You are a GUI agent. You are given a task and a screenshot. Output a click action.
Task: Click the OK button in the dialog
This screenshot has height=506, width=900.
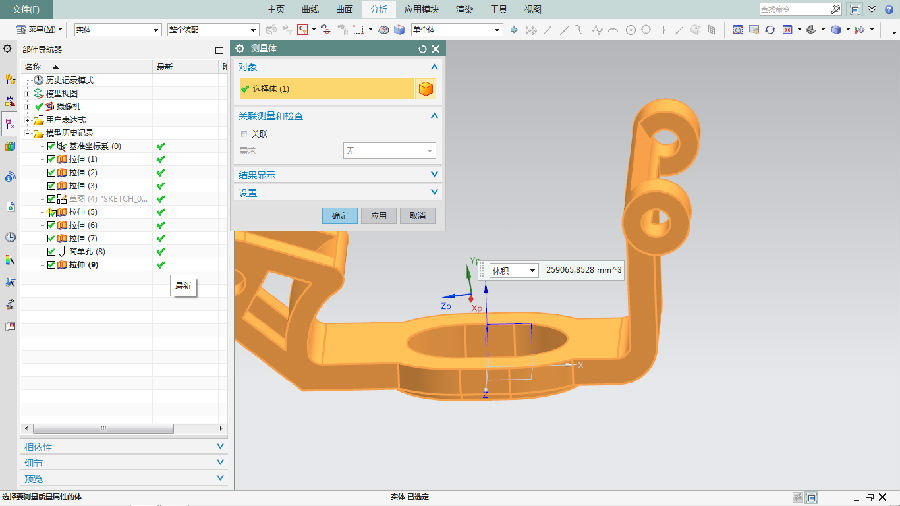339,215
